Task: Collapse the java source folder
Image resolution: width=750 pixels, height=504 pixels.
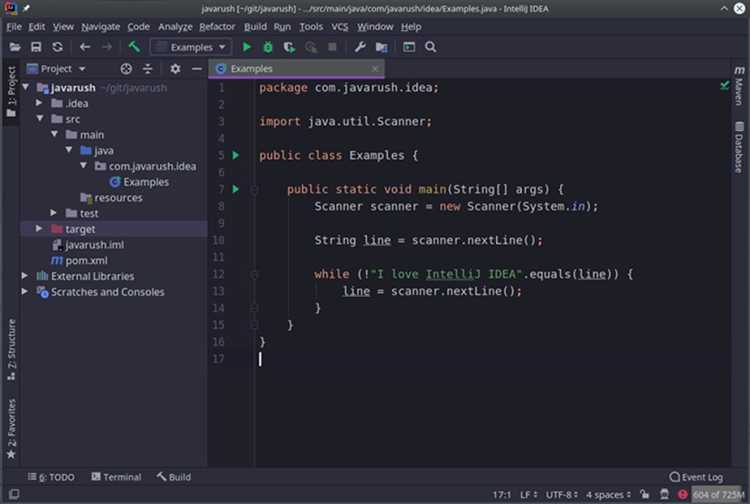Action: (x=69, y=150)
